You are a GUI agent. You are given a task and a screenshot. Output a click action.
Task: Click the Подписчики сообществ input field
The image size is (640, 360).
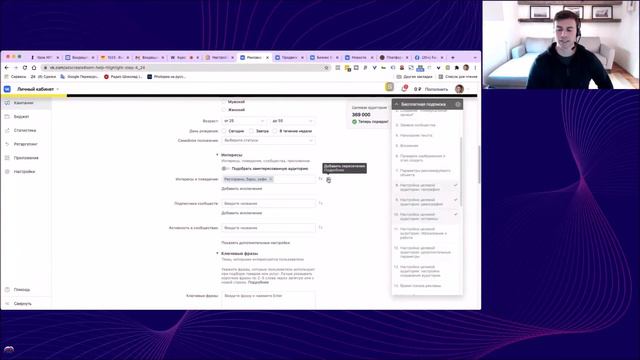269,203
